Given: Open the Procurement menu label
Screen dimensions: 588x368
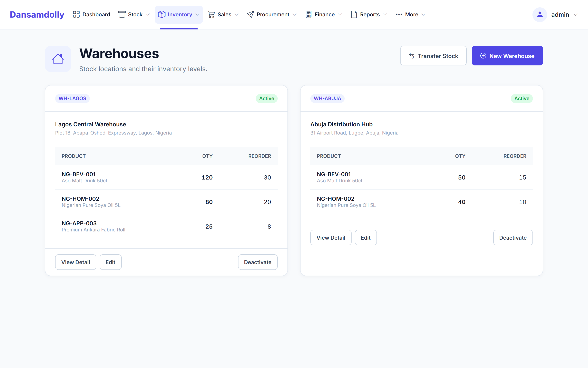Looking at the screenshot, I should click(x=273, y=15).
